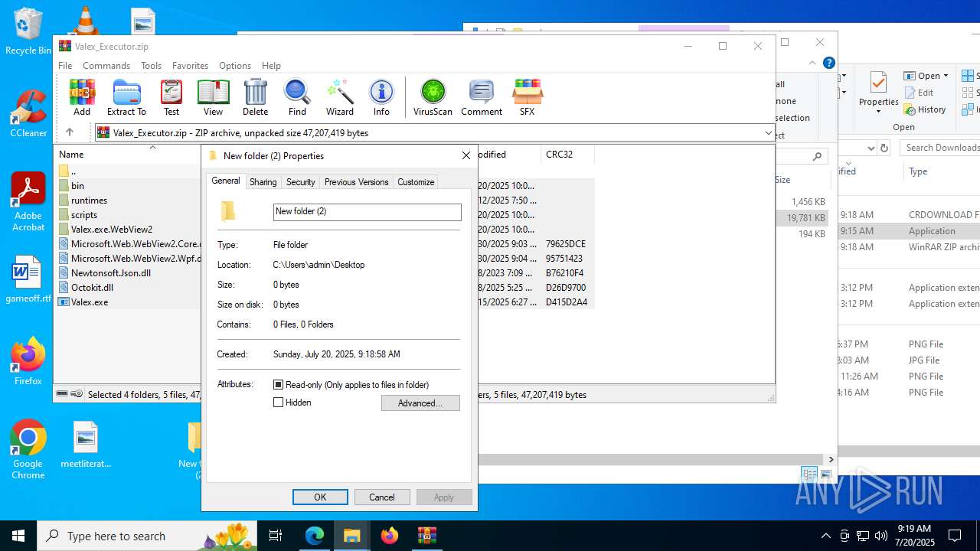Expand Explorer address history dropdown
The width and height of the screenshot is (980, 551).
pos(871,148)
